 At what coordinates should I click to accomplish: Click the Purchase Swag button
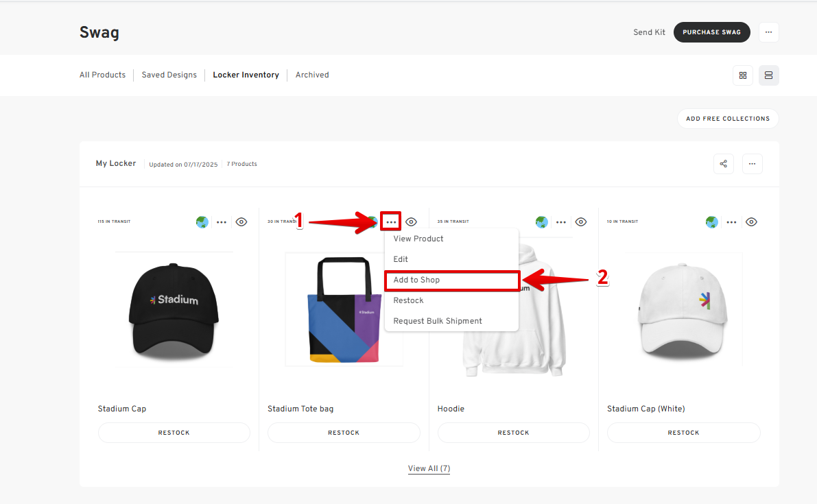coord(711,32)
